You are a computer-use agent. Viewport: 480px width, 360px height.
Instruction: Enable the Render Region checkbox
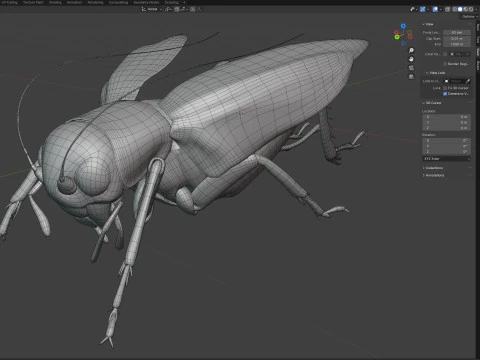pos(445,64)
